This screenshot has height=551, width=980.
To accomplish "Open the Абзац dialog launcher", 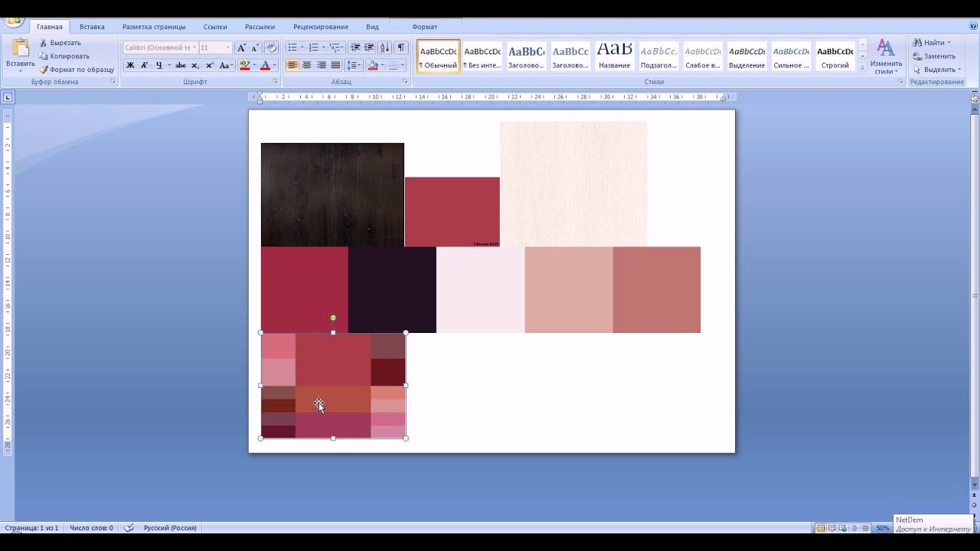I will click(406, 81).
